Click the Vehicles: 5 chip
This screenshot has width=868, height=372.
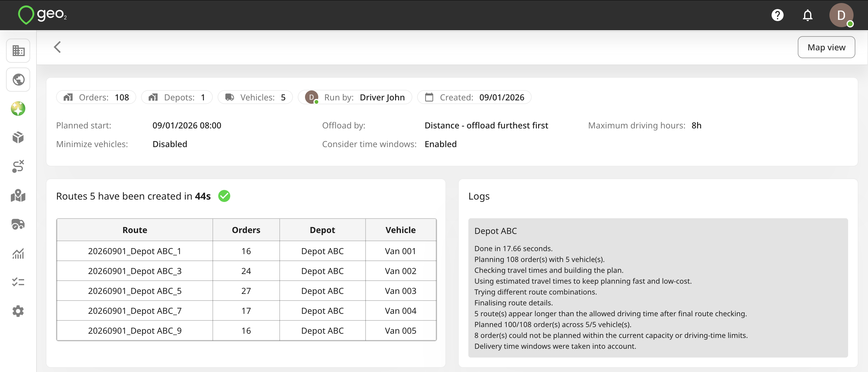point(255,97)
